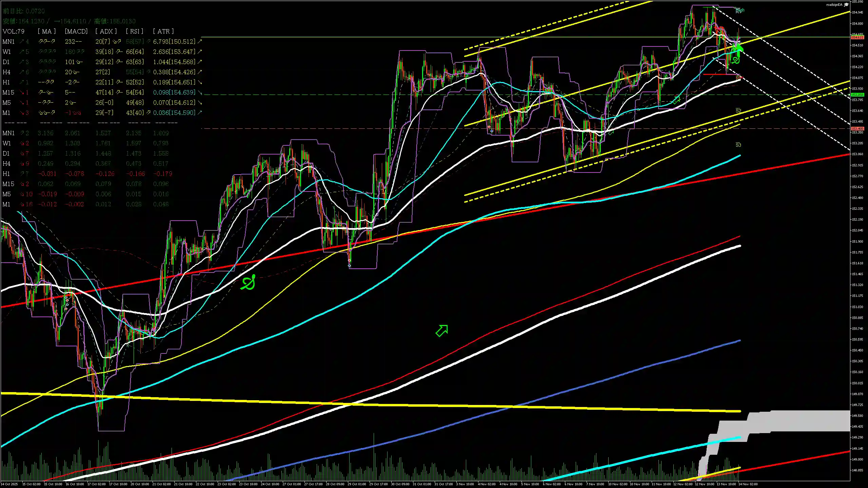
Task: Click the green 153.850 price level tag
Action: (857, 95)
